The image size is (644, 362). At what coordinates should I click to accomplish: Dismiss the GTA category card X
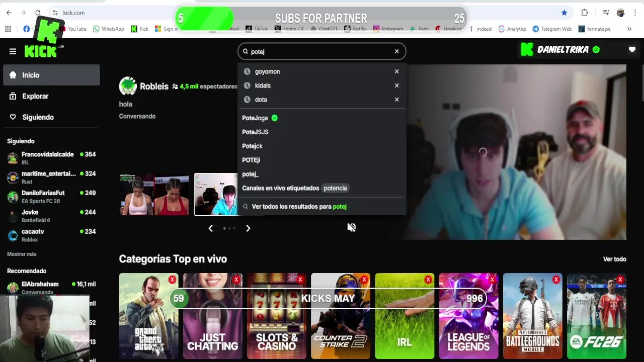pos(172,280)
